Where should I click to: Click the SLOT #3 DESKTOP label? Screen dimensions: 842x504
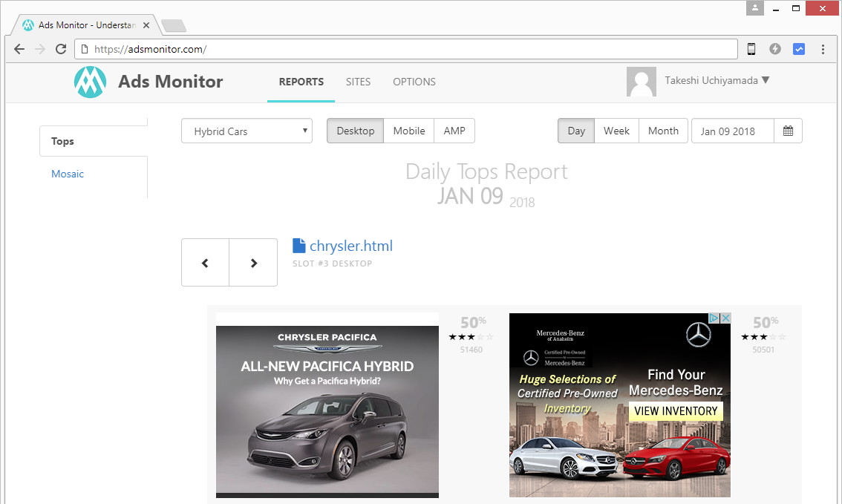332,264
